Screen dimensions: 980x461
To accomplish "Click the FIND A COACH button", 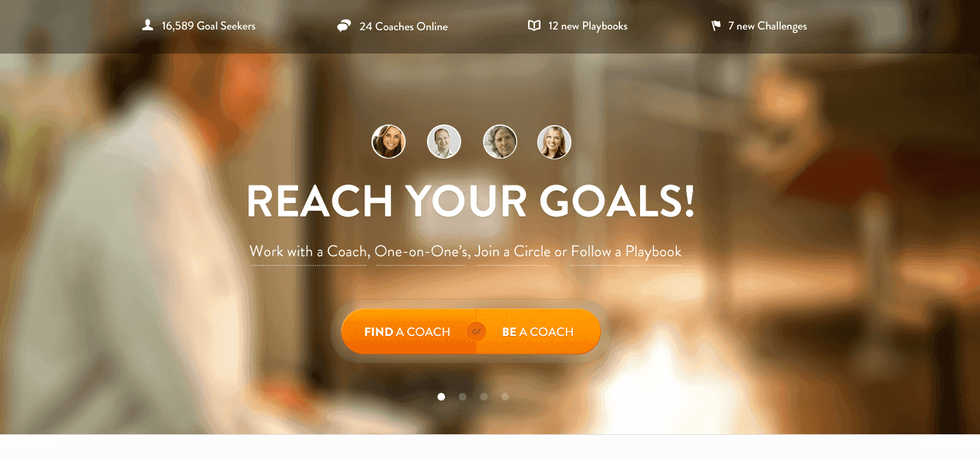I will click(407, 332).
